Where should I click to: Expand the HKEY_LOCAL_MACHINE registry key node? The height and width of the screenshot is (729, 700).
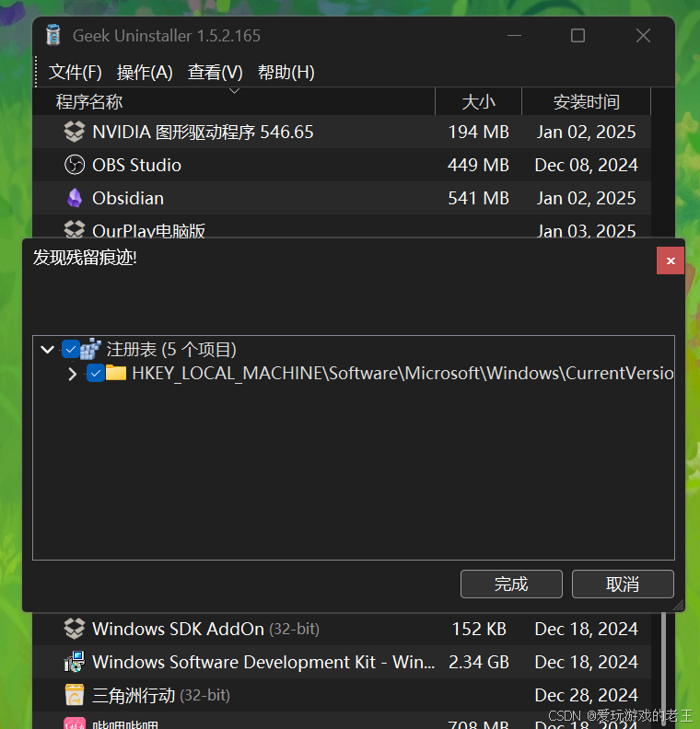point(72,374)
